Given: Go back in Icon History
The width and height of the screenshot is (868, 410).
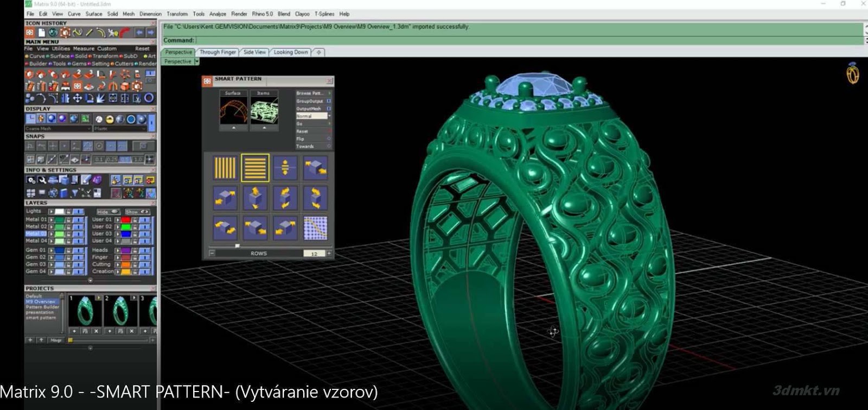Looking at the screenshot, I should (139, 33).
